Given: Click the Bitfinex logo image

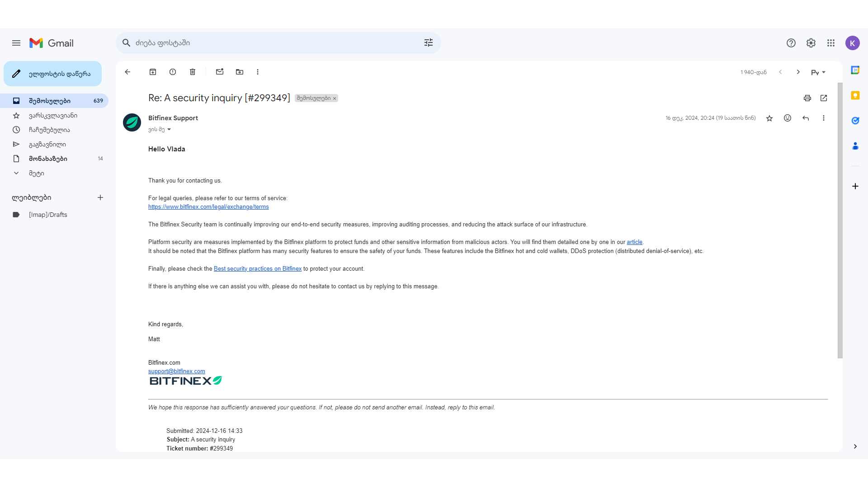Looking at the screenshot, I should coord(185,381).
